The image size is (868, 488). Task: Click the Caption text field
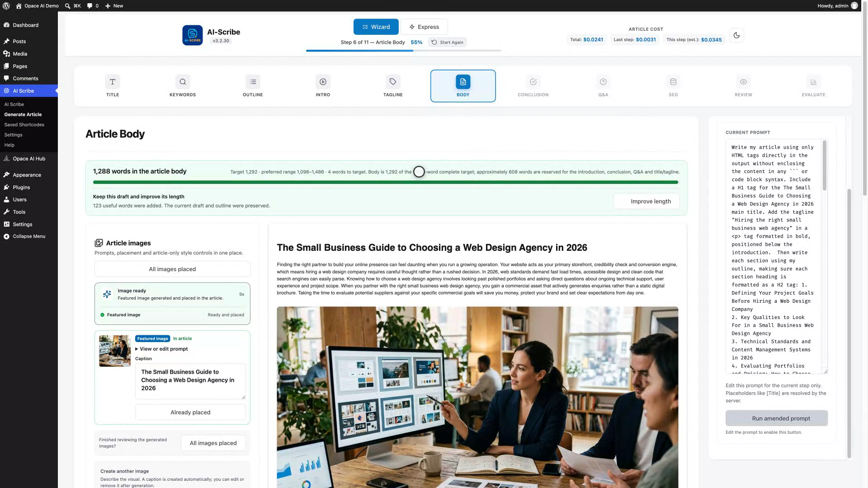click(190, 381)
